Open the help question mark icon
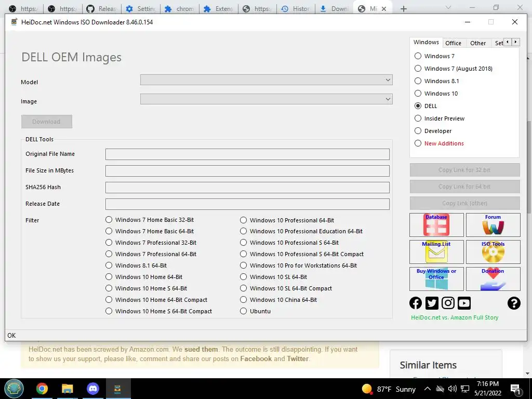The height and width of the screenshot is (399, 532). (514, 303)
